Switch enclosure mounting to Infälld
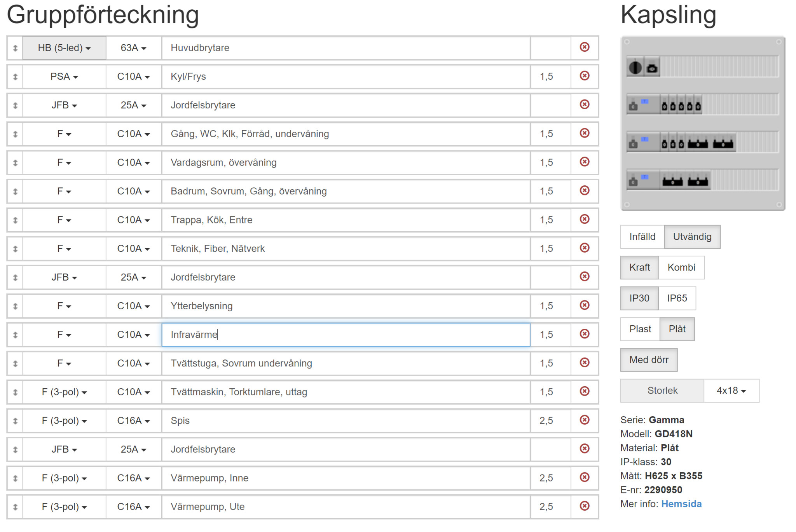Image resolution: width=796 pixels, height=532 pixels. tap(642, 237)
